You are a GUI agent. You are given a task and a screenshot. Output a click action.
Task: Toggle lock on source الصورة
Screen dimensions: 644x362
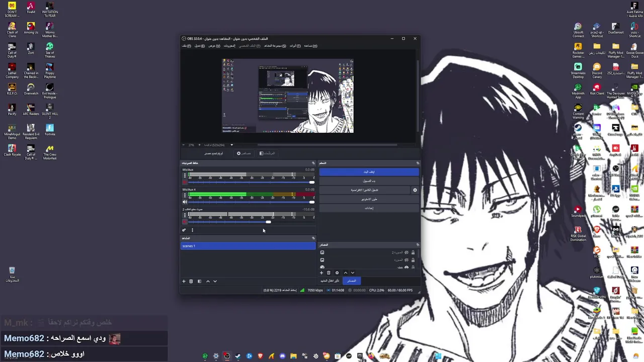[x=413, y=260]
